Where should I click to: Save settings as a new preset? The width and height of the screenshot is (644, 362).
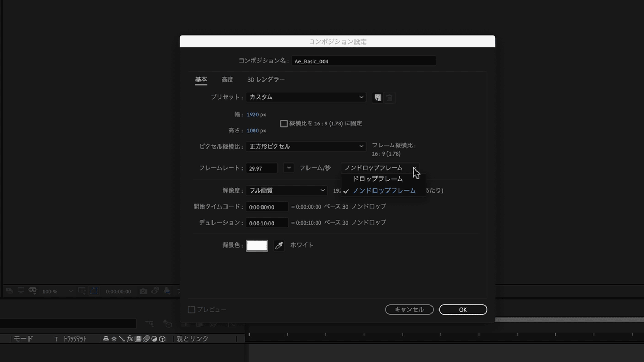378,97
